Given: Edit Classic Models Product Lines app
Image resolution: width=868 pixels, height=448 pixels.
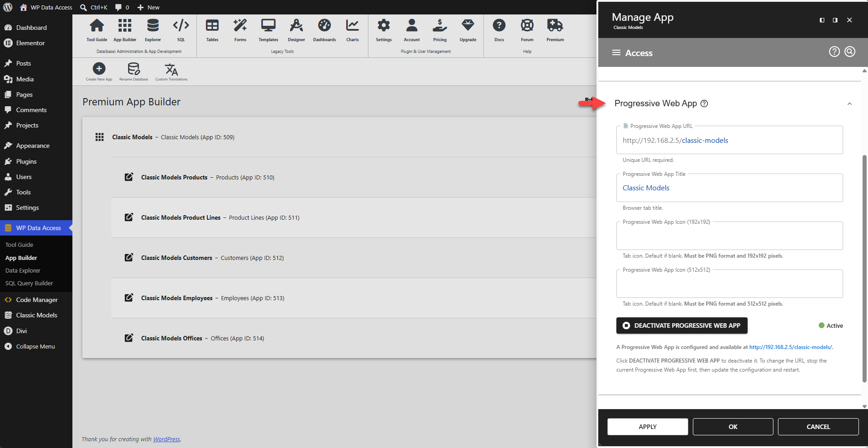Looking at the screenshot, I should coord(129,217).
